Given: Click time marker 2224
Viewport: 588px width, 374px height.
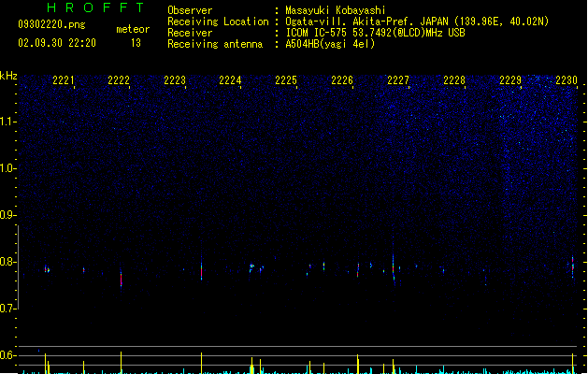Looking at the screenshot, I should point(230,80).
